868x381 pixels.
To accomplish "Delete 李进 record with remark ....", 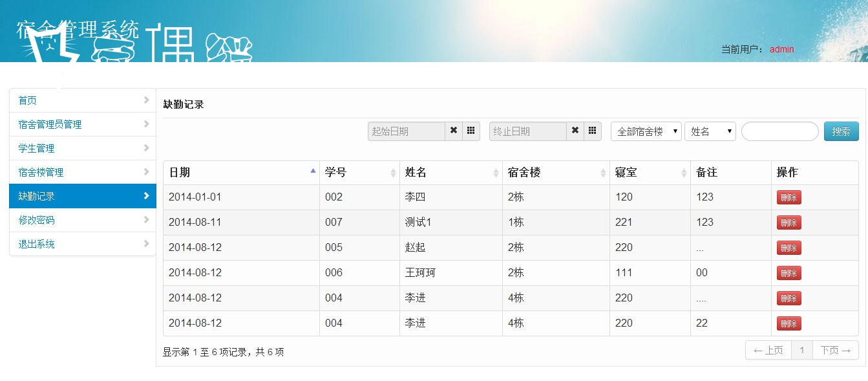I will (x=789, y=298).
